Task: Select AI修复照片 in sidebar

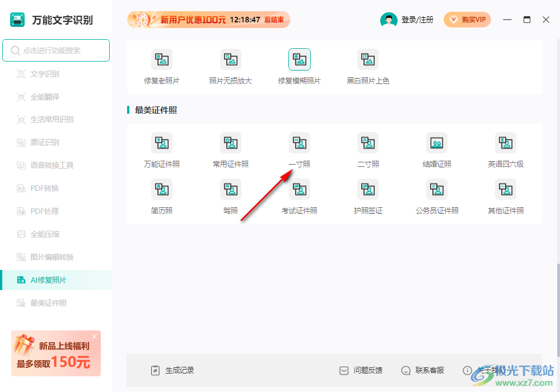Action: point(56,280)
